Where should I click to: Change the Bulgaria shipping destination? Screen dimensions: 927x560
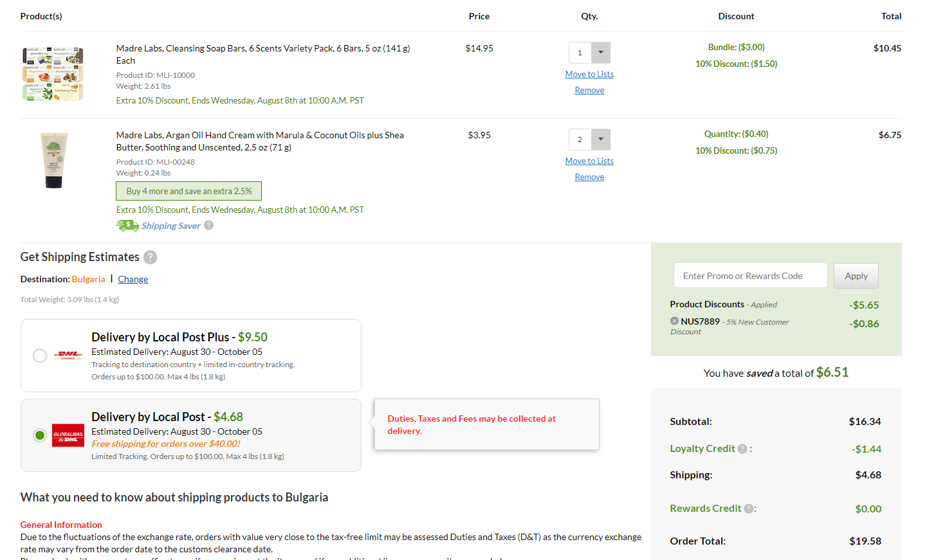(133, 279)
